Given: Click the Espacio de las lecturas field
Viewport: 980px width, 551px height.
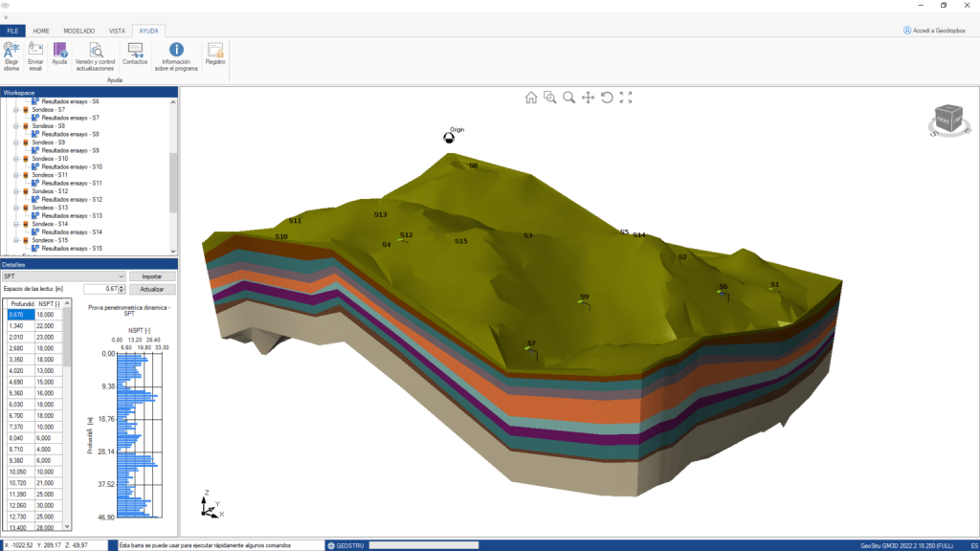Looking at the screenshot, I should point(101,289).
